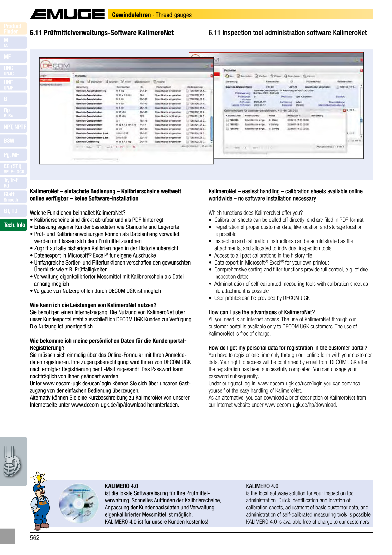392x555 pixels.
Task: Click the German KALIMERO 4.0 heading
Action: click(121, 486)
